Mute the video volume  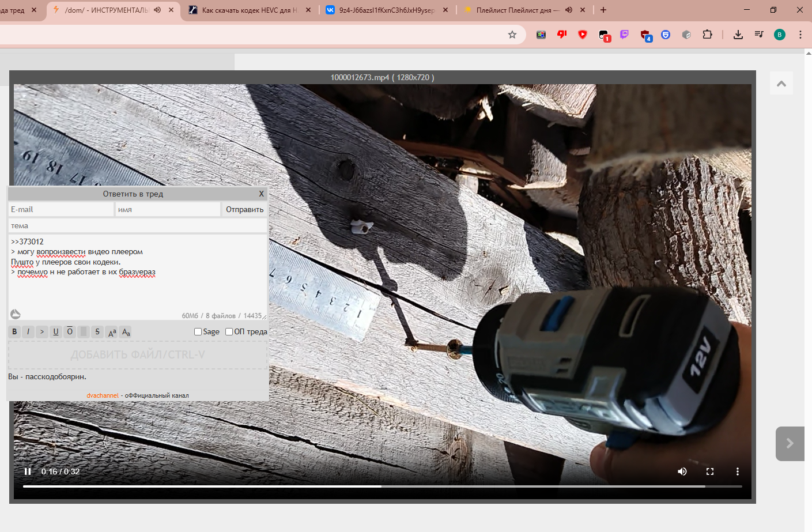[x=682, y=471]
